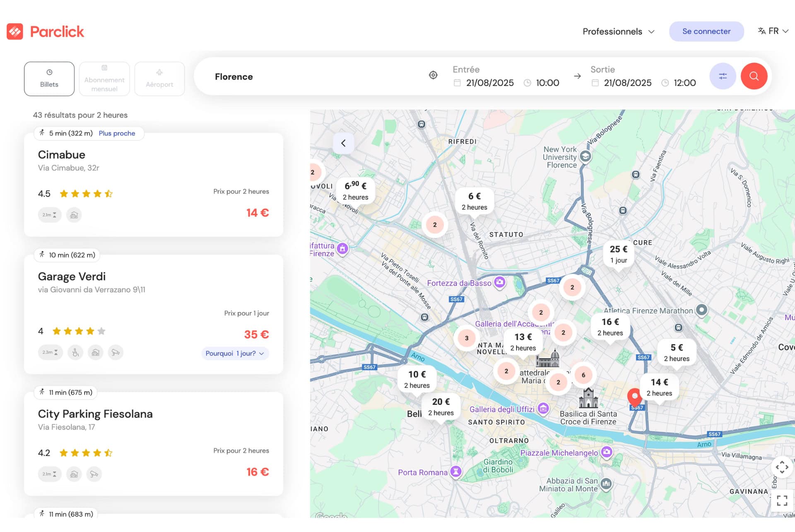Select the Aéroport tab

point(159,79)
